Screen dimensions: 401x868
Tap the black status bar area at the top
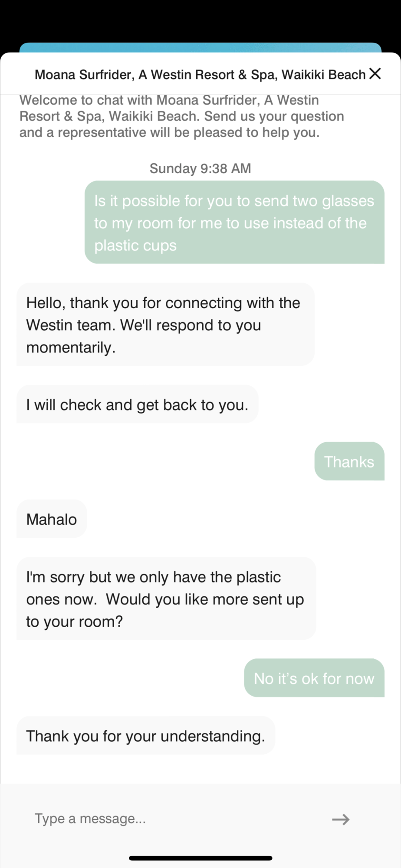200,21
